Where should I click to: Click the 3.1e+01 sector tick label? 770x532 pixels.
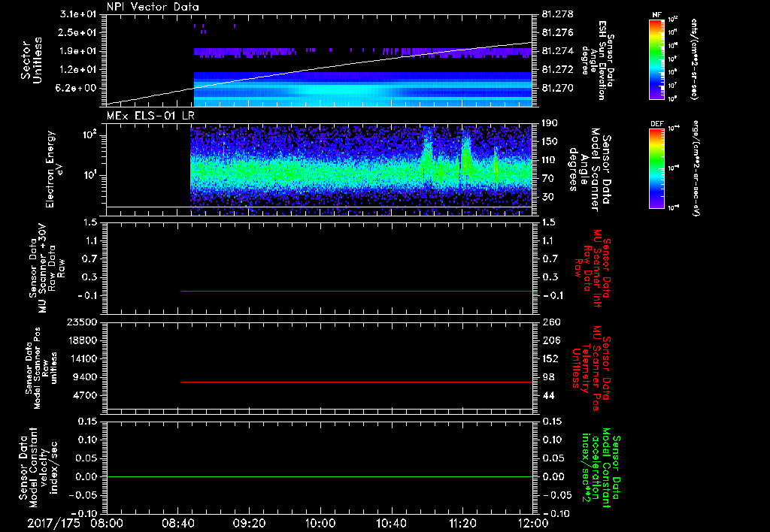click(78, 14)
